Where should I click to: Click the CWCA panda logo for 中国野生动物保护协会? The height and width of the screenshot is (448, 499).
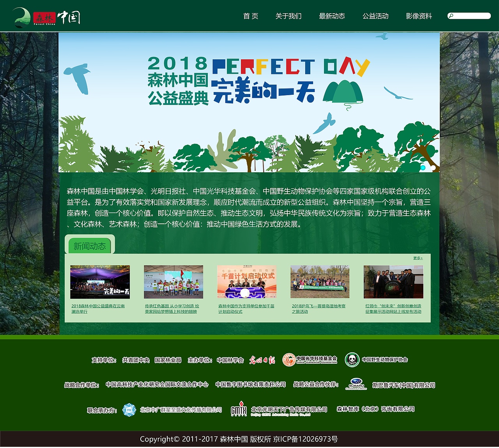(352, 359)
